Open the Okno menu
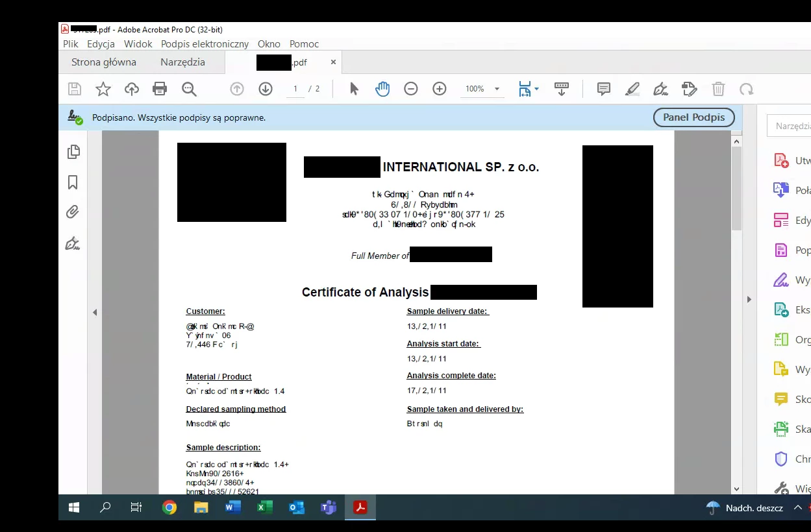This screenshot has height=532, width=811. click(269, 44)
